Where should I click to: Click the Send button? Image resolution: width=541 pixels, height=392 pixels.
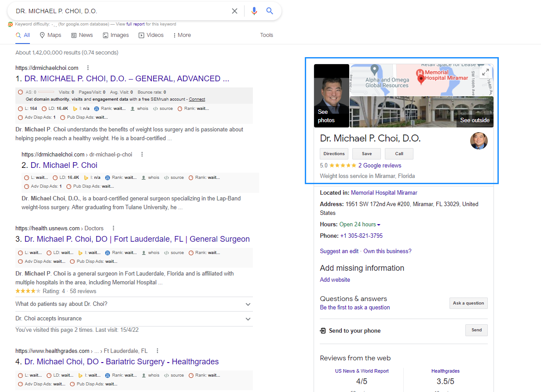click(476, 330)
